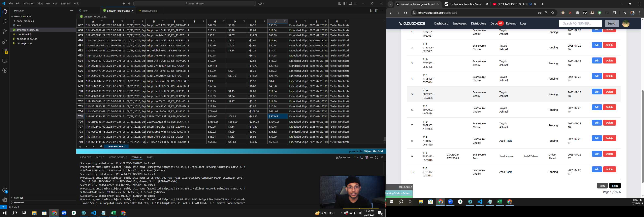Switch to the checkEmail.js editor tab

click(x=149, y=11)
